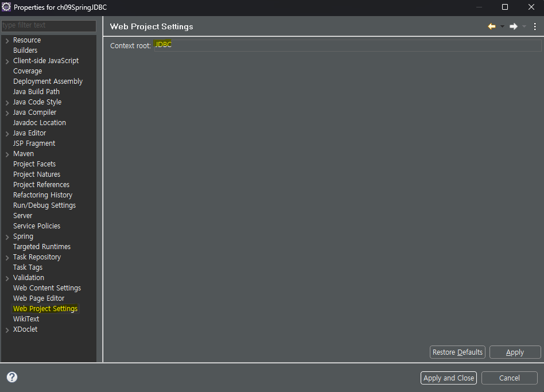Screen dimensions: 544x392
Task: Click the Context root input field
Action: pyautogui.click(x=348, y=45)
